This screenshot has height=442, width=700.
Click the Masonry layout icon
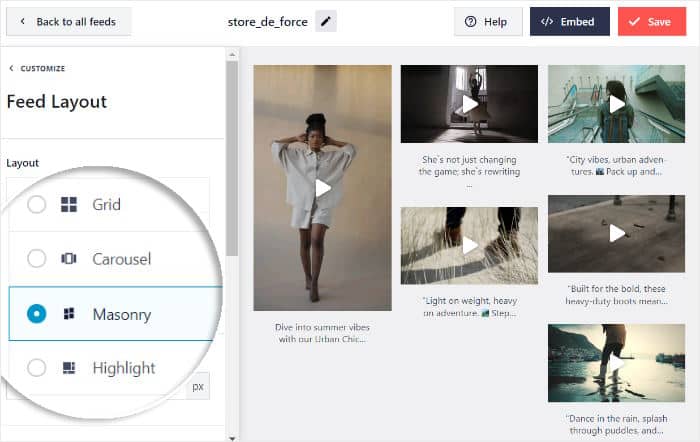click(x=69, y=314)
